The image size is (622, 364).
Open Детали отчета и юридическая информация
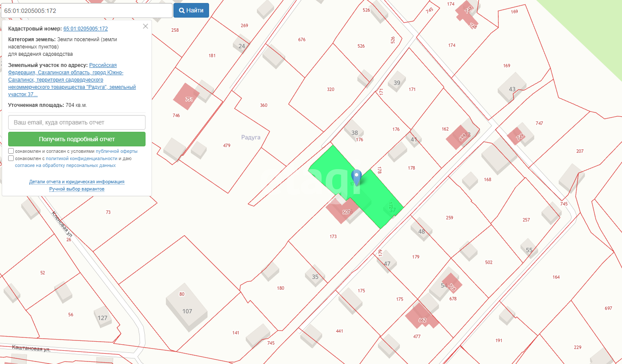(77, 182)
